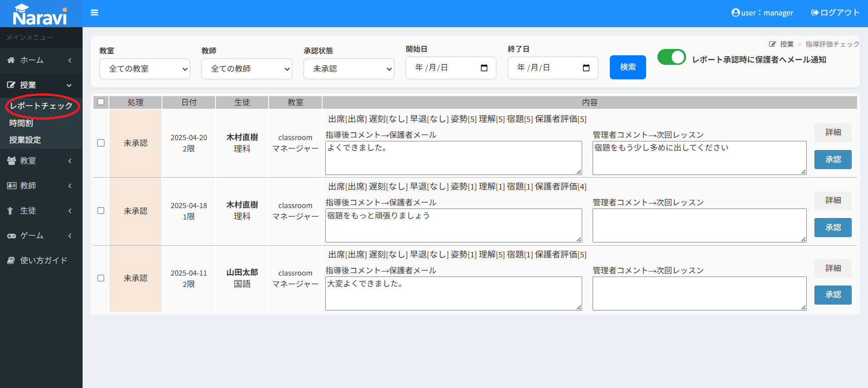868x388 pixels.
Task: Open the 承認状態 dropdown 未承認
Action: 349,69
